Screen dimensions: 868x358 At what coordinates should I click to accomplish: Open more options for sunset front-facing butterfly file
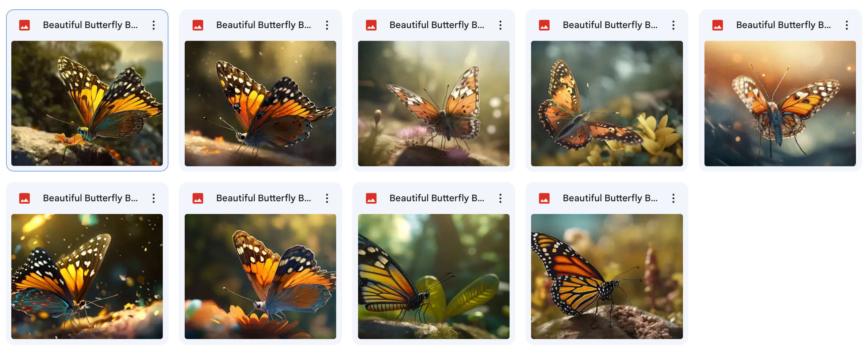click(847, 25)
